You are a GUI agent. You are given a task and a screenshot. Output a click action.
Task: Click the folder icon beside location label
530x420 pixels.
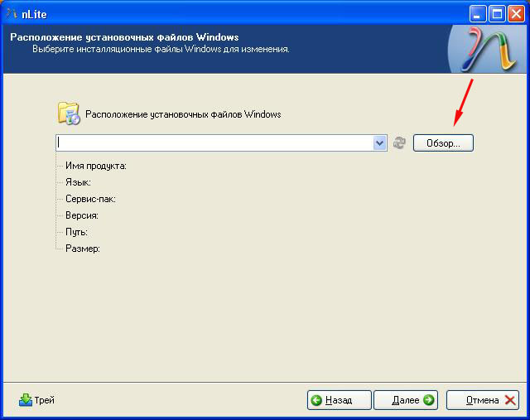(x=69, y=113)
